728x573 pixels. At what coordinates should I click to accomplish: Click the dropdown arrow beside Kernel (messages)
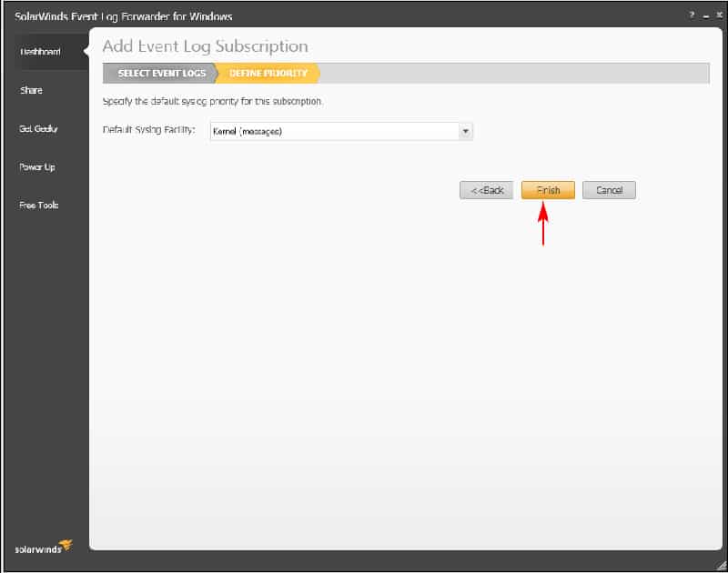pos(465,131)
